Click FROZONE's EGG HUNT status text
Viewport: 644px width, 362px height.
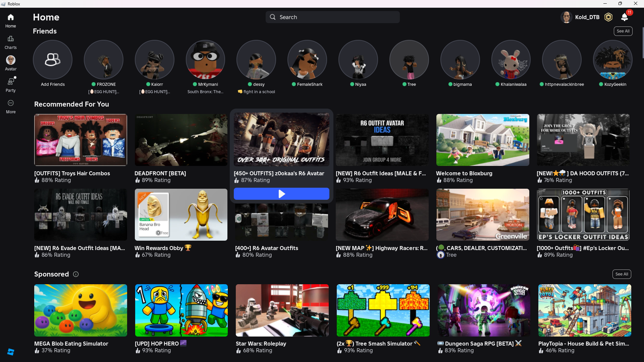coord(104,92)
